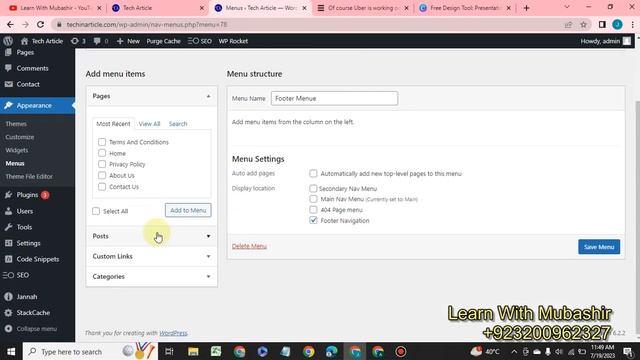Check Main Nav Menu display location
Image resolution: width=640 pixels, height=360 pixels.
point(313,199)
